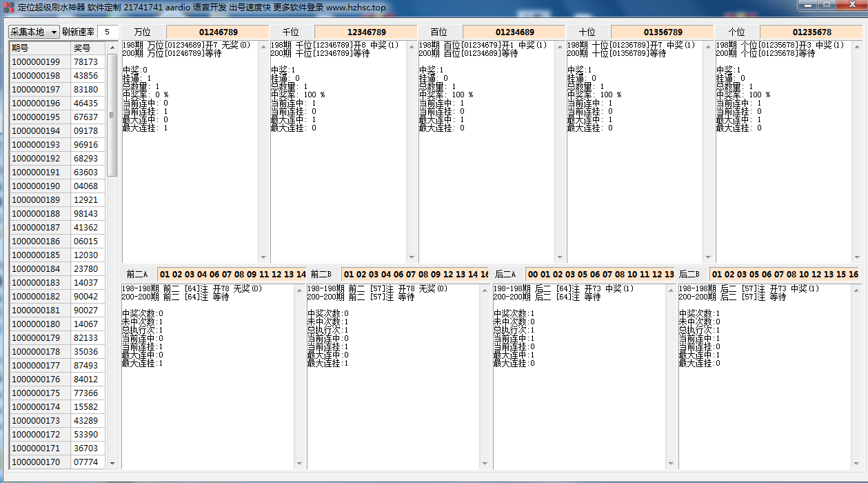Viewport: 868px width, 483px height.
Task: Select draw row 1000000185
Action: click(x=40, y=255)
